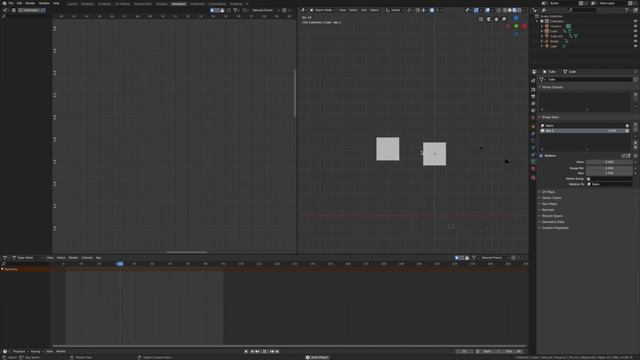Open the Keying popover in timeline footer
This screenshot has width=640, height=360.
[36, 351]
